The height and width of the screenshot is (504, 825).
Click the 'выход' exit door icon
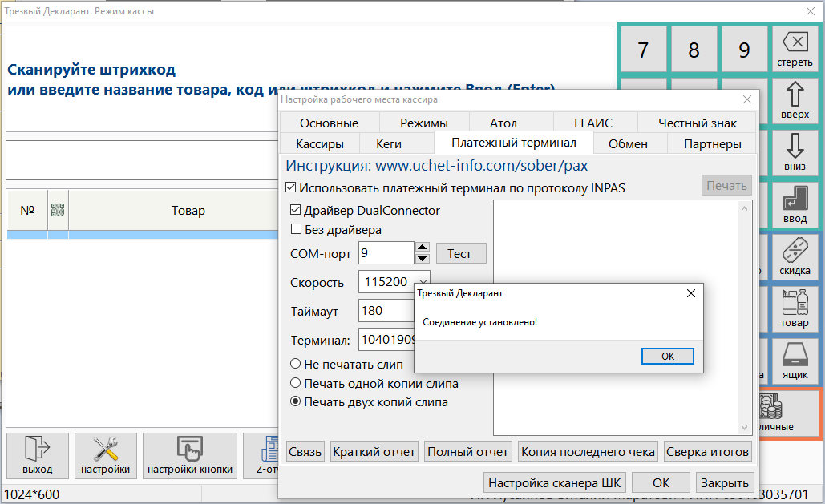click(x=38, y=455)
